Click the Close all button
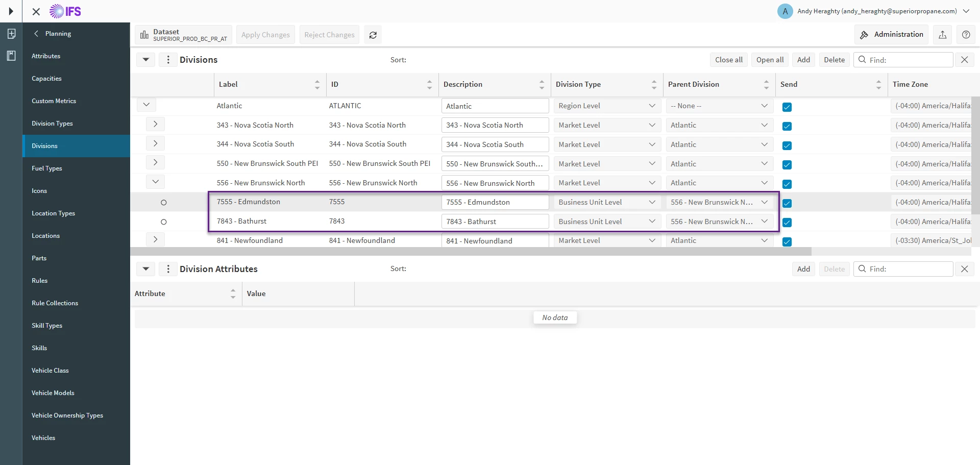Image resolution: width=980 pixels, height=465 pixels. [x=729, y=60]
